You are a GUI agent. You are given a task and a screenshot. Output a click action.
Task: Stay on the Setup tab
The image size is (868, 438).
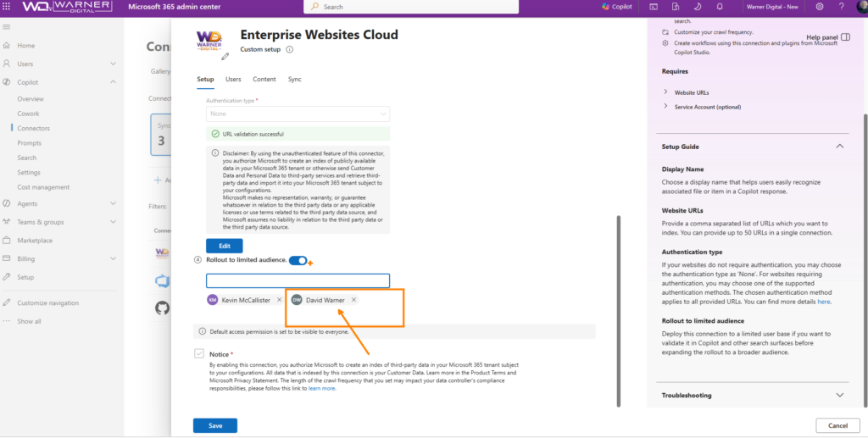205,79
